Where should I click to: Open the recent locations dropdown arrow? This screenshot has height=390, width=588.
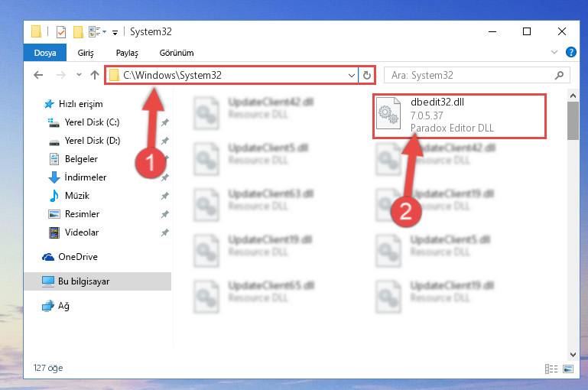79,75
